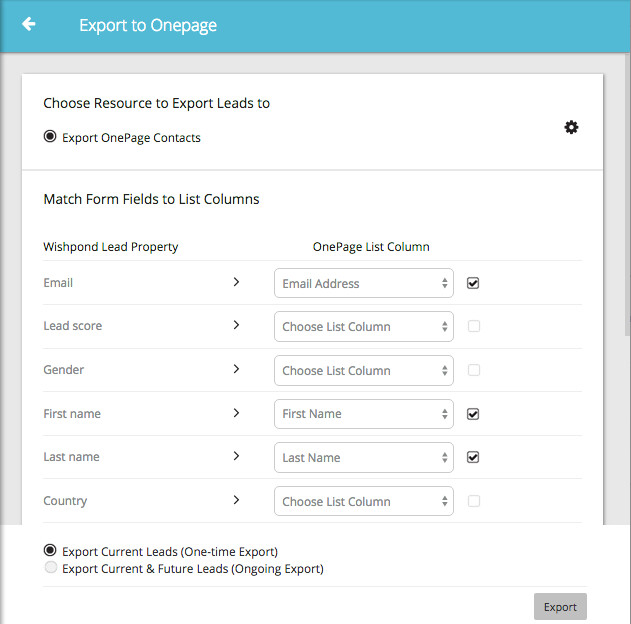Click the First name property label
Screen dimensions: 631x624
72,414
